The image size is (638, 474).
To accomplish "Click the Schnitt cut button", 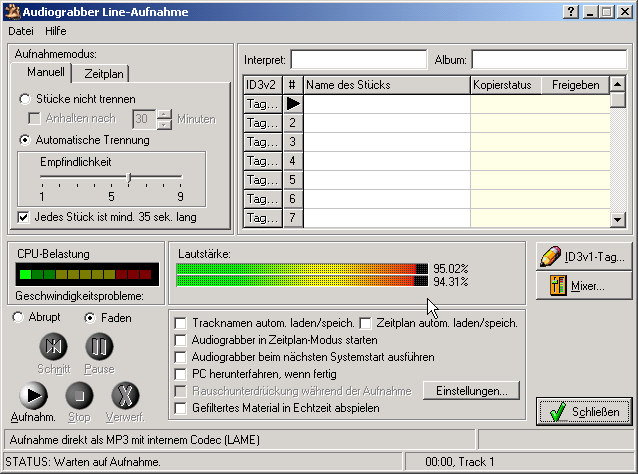I will pos(54,347).
